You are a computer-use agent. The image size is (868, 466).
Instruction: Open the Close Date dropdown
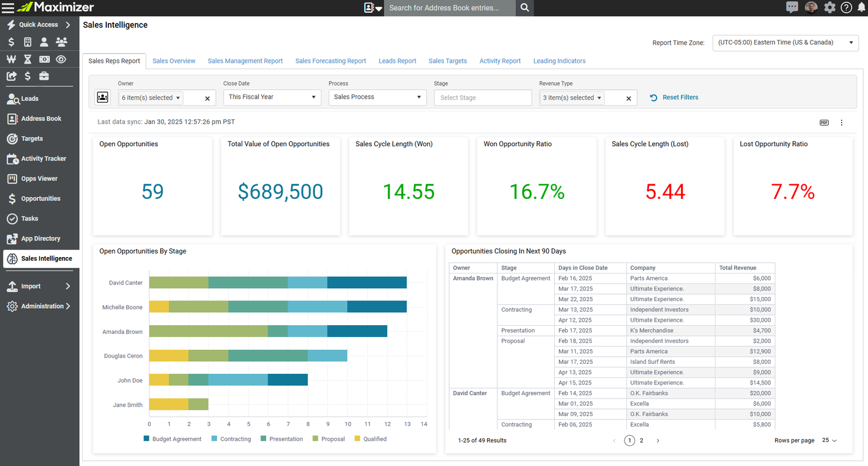pos(272,97)
